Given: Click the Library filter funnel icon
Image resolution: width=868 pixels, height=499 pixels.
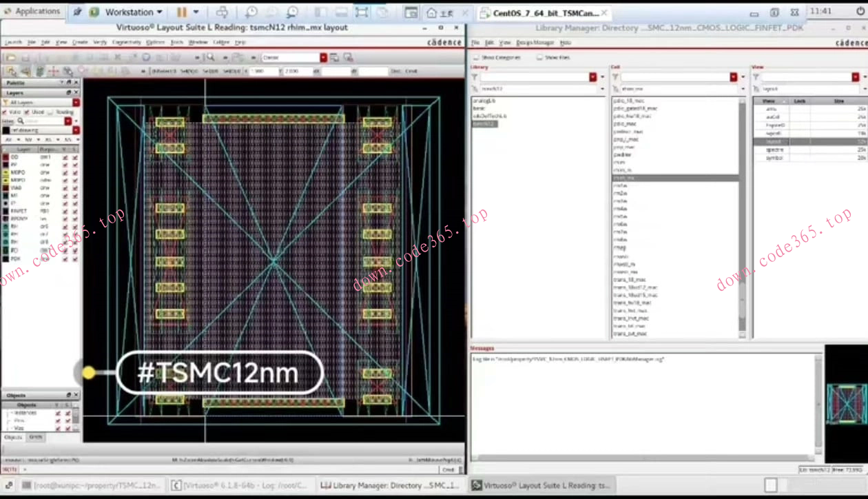Looking at the screenshot, I should [475, 77].
